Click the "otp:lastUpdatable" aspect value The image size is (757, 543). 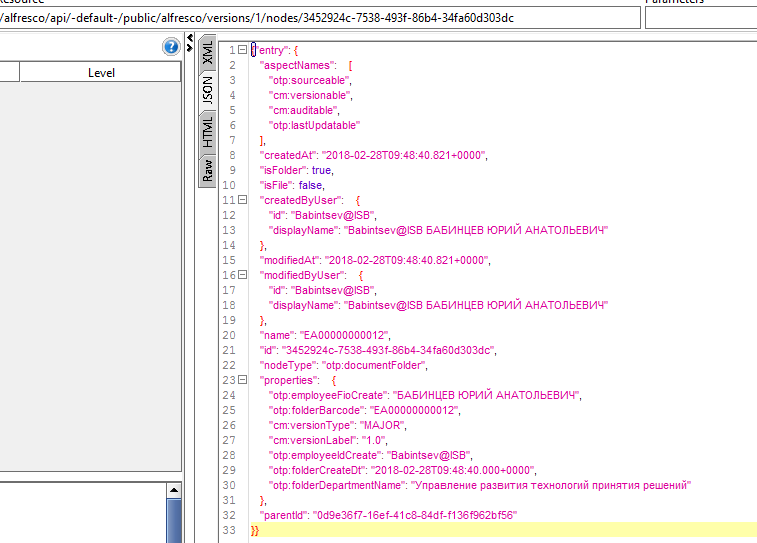click(314, 125)
